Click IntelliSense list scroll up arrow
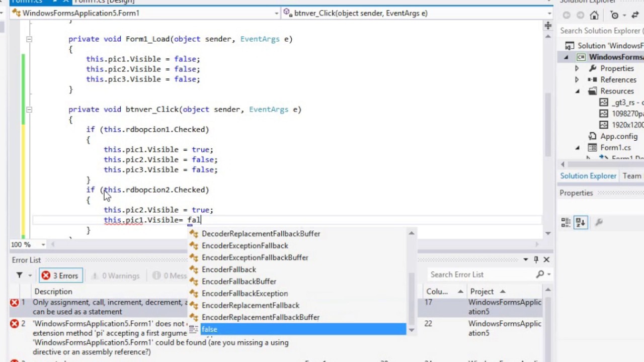The width and height of the screenshot is (644, 362). tap(411, 233)
